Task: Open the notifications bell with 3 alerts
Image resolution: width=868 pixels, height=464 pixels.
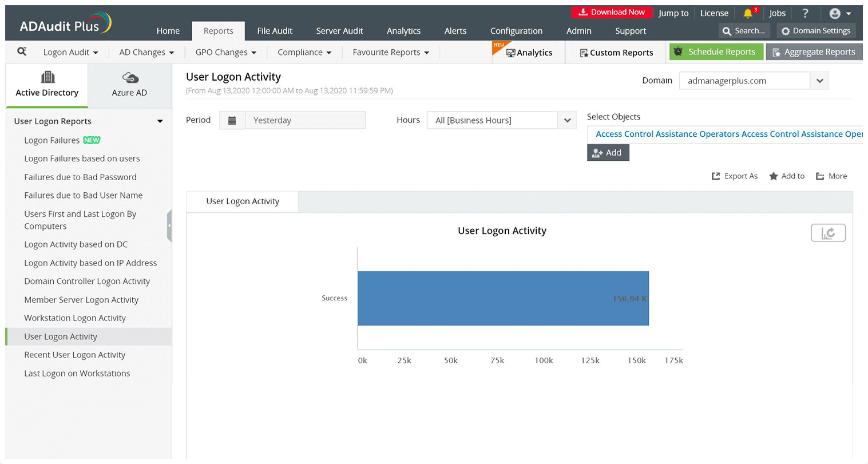Action: (x=748, y=13)
